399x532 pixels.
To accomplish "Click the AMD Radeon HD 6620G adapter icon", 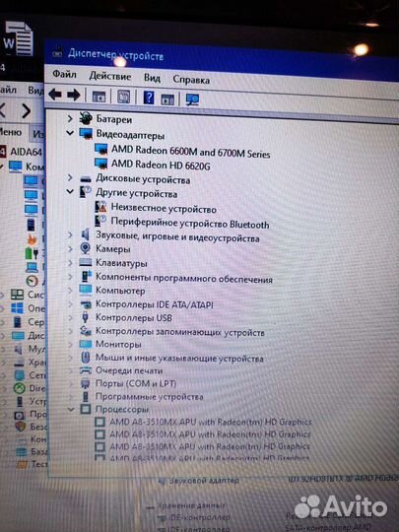I will pos(101,164).
